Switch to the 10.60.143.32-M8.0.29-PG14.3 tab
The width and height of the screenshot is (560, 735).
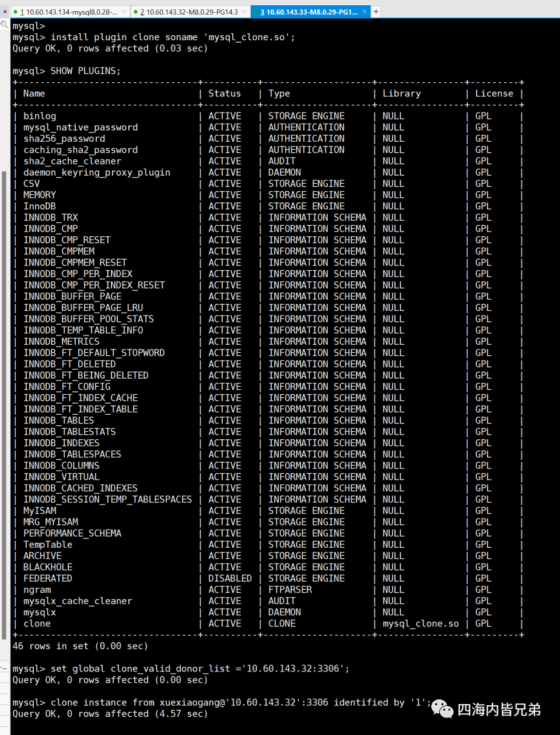pos(191,12)
